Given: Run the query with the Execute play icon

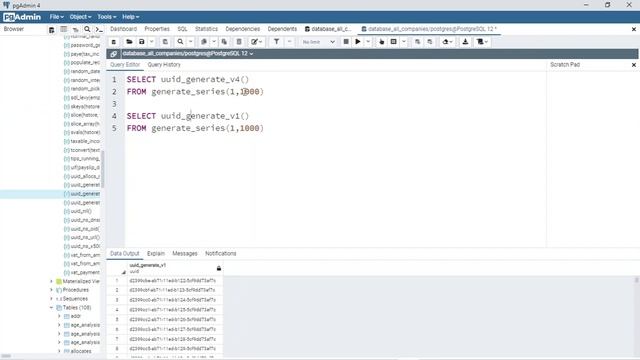Looking at the screenshot, I should [x=358, y=42].
